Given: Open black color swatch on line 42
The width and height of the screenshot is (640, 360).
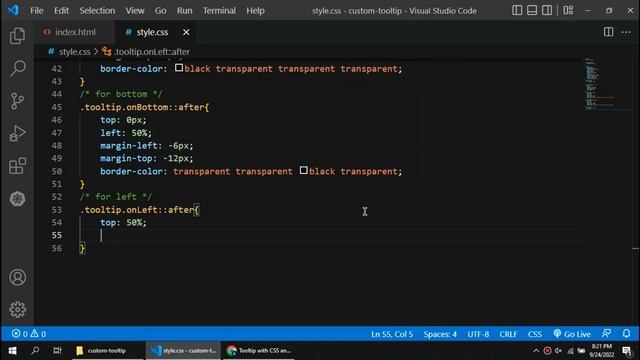Looking at the screenshot, I should point(179,68).
